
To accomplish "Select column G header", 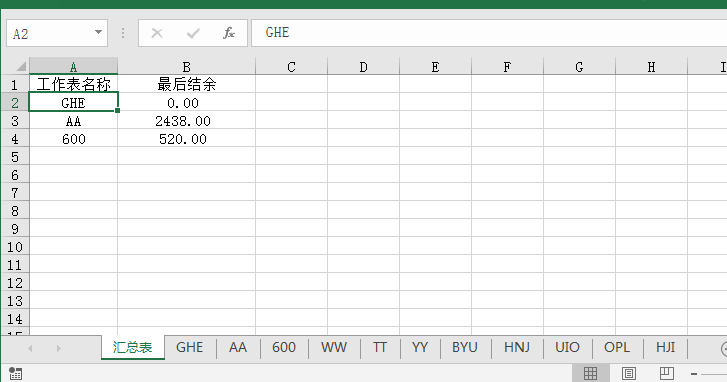I will pos(579,66).
